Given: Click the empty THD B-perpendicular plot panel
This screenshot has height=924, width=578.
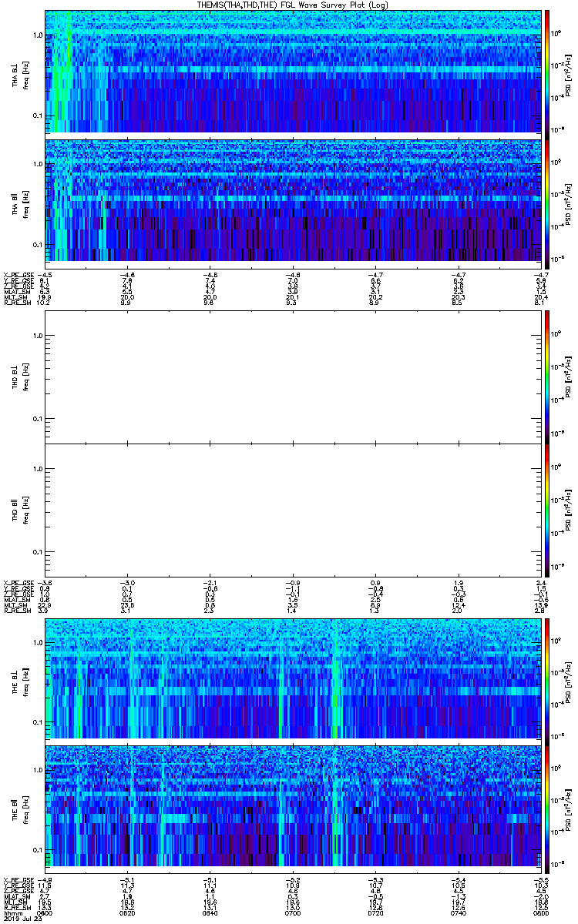Looking at the screenshot, I should [x=292, y=377].
